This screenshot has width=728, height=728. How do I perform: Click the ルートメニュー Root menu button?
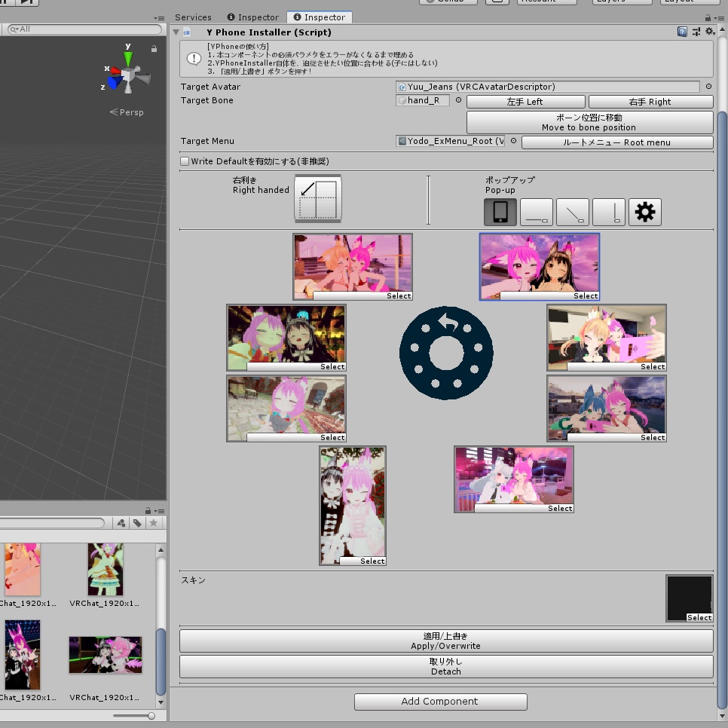(617, 142)
